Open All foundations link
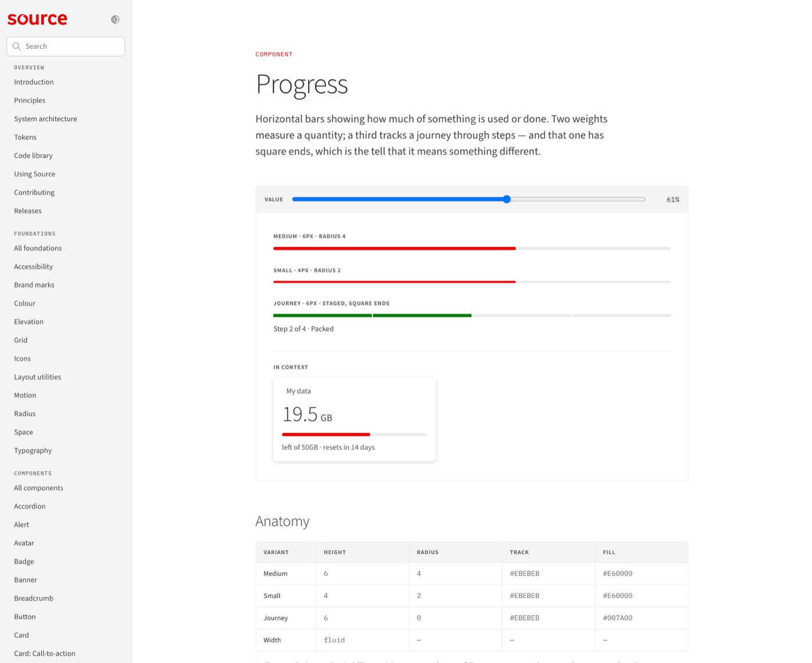Image resolution: width=812 pixels, height=663 pixels. tap(38, 248)
